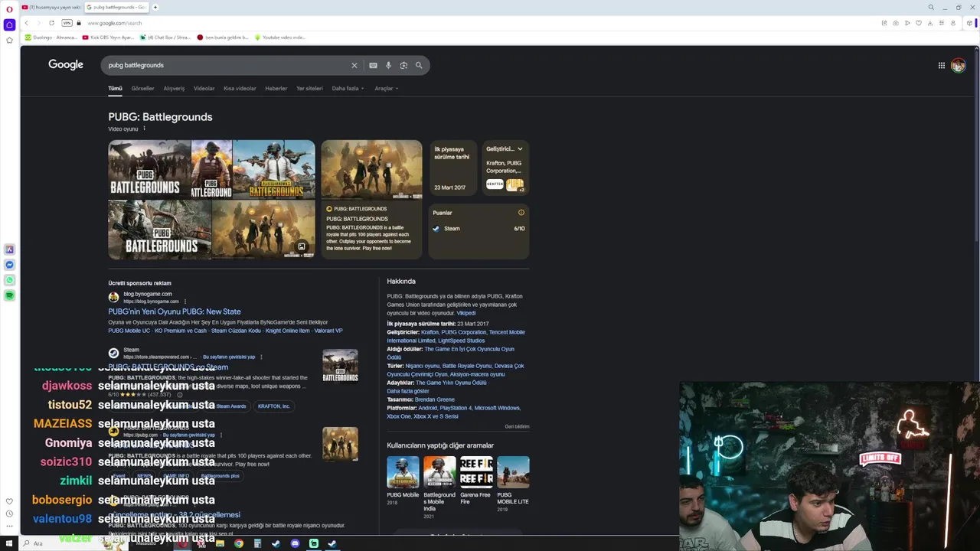
Task: Switch to Yer siteleri results tab
Action: [309, 88]
